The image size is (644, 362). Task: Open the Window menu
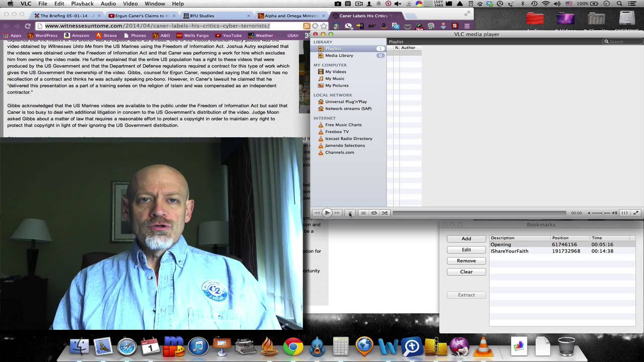(155, 4)
